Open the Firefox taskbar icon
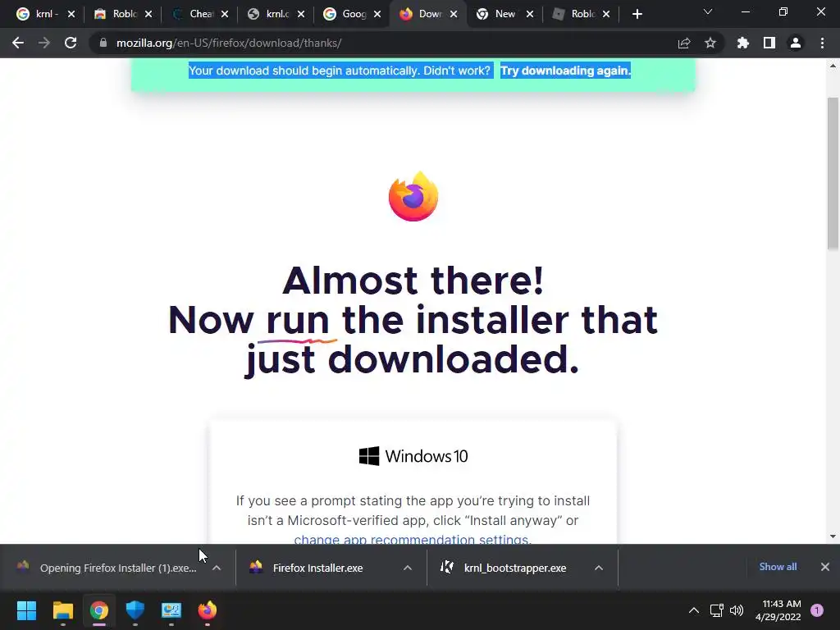 click(208, 610)
